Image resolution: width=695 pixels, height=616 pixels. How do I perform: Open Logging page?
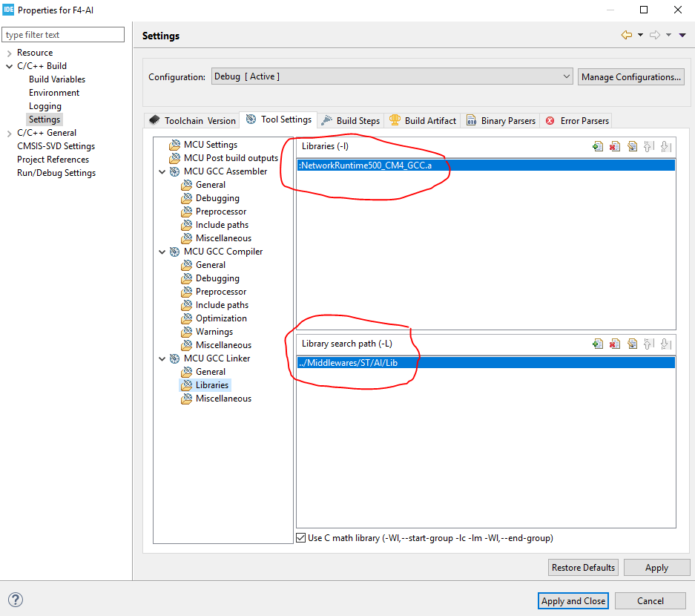point(45,106)
